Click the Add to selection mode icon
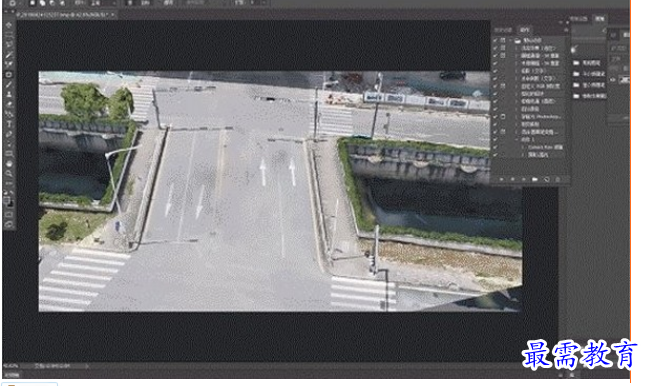Screen dimensions: 646x386 click(x=43, y=3)
